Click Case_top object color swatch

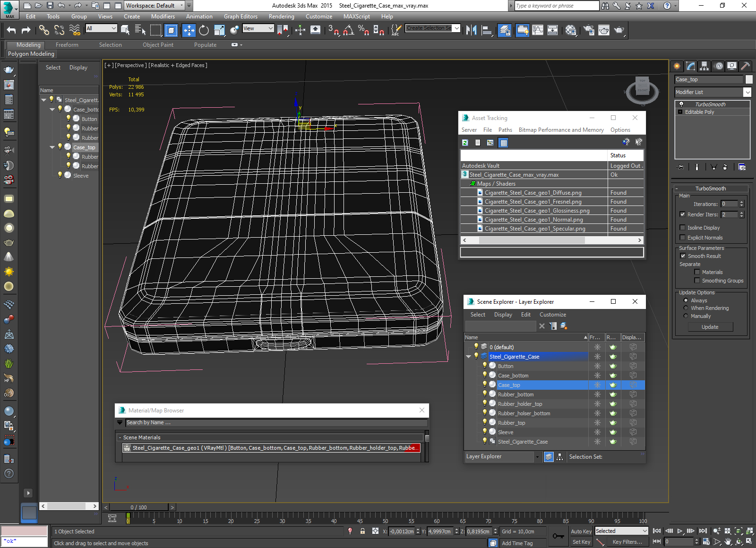point(749,80)
